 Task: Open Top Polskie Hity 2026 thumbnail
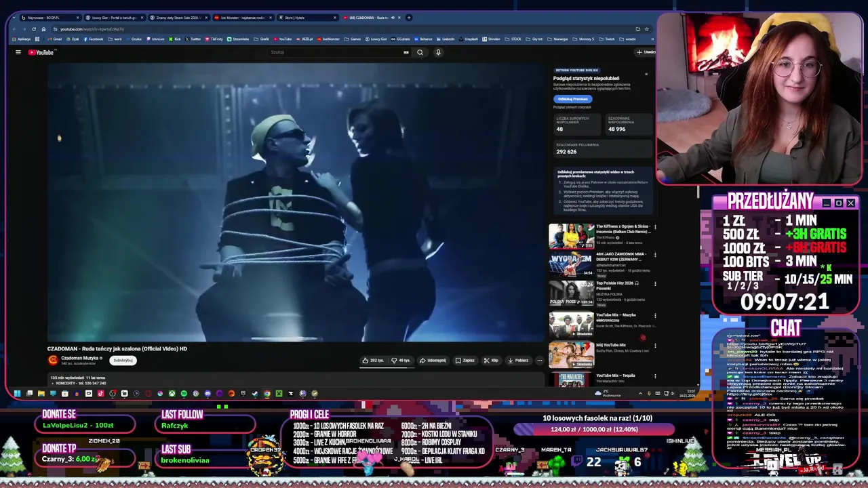571,295
